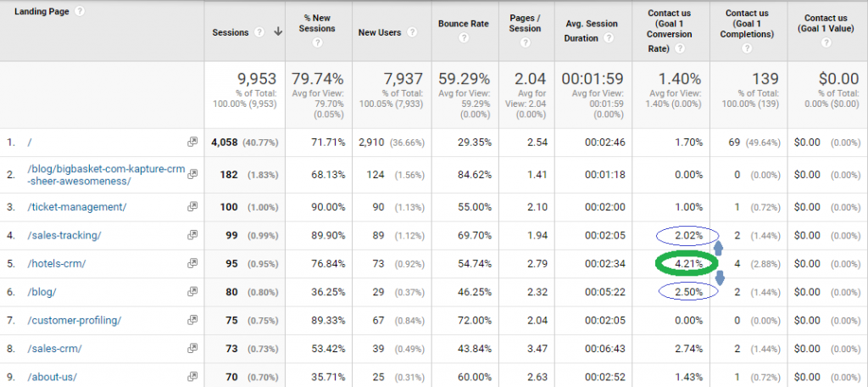Open the root '/' page in new window icon
The height and width of the screenshot is (387, 868).
coord(192,142)
